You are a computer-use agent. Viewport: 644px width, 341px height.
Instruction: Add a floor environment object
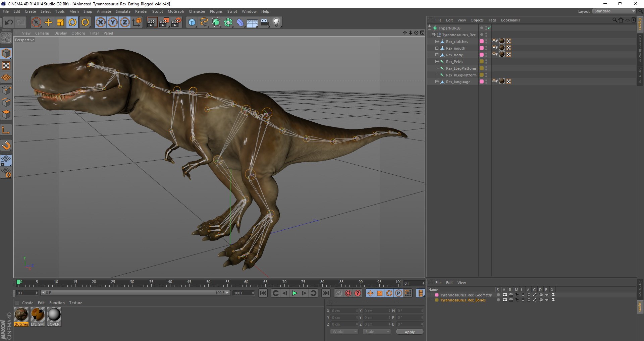(x=252, y=22)
